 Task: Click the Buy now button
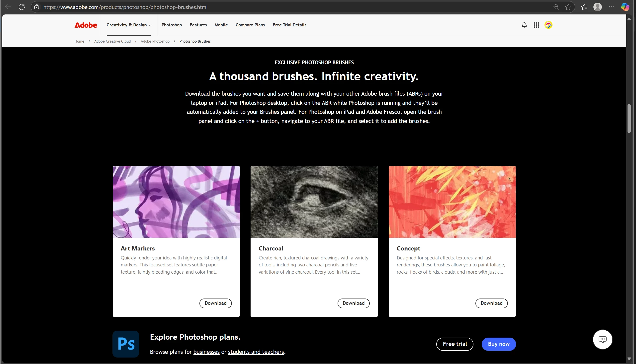498,344
